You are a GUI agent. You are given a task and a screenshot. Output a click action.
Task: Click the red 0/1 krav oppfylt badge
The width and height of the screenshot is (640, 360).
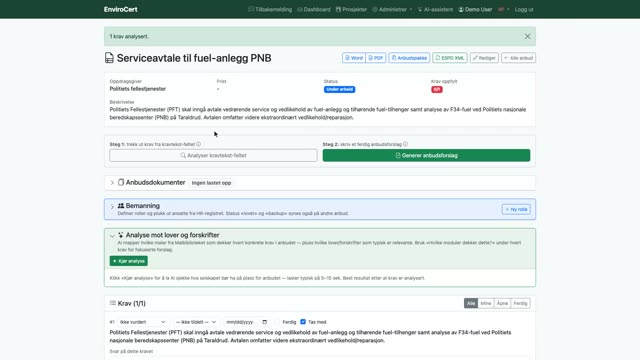[436, 89]
